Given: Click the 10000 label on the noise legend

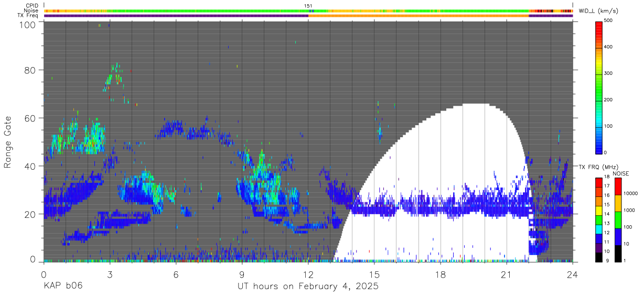Looking at the screenshot, I should [631, 194].
